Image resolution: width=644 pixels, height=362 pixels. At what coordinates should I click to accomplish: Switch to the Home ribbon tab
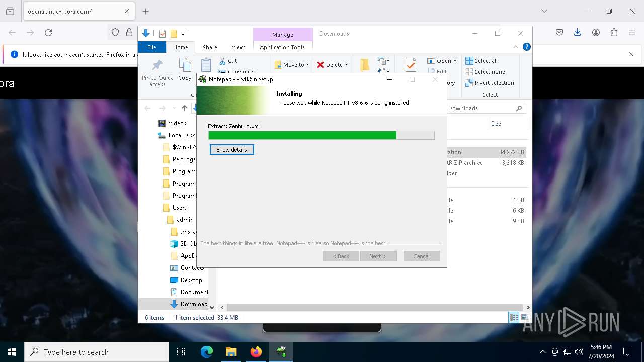[180, 47]
